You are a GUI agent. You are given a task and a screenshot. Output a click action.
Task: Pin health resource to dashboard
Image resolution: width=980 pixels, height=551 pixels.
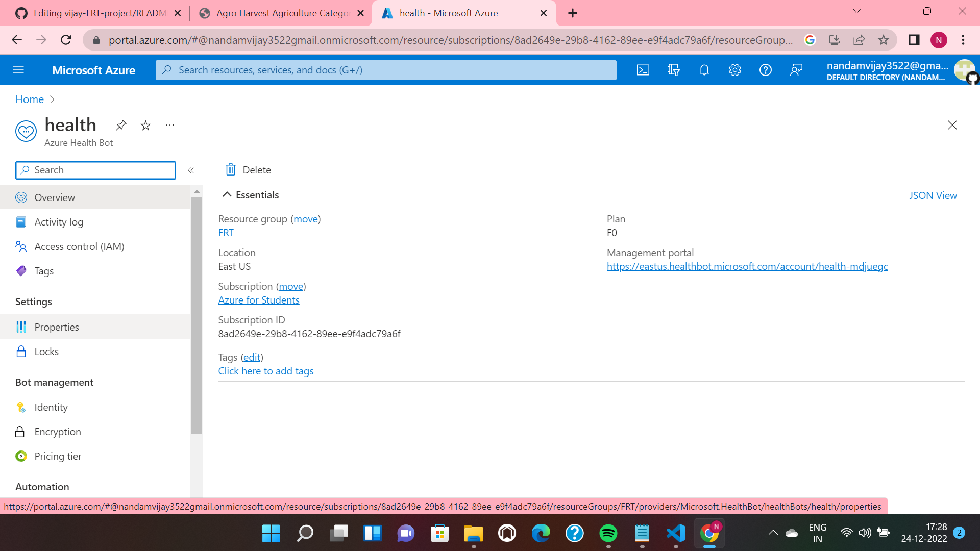121,125
